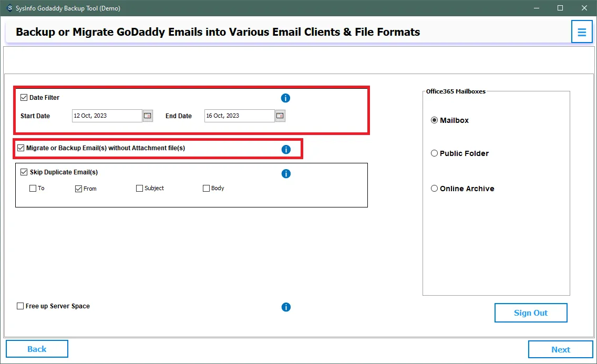Click the Date Filter info icon
This screenshot has height=364, width=597.
tap(285, 98)
